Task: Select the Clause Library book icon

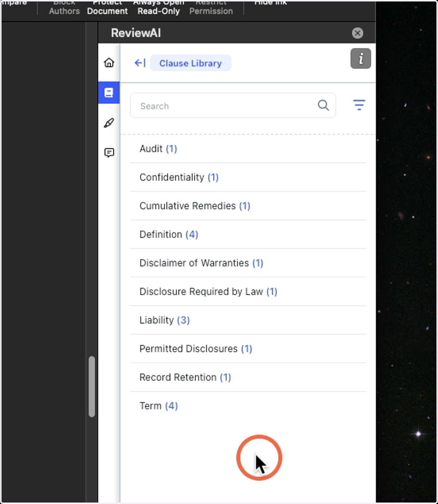Action: pyautogui.click(x=109, y=92)
